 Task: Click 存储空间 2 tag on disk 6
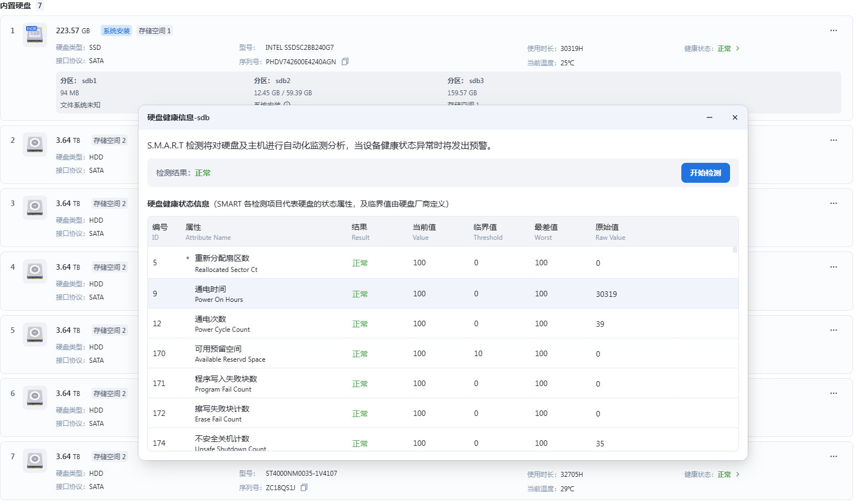coord(110,394)
